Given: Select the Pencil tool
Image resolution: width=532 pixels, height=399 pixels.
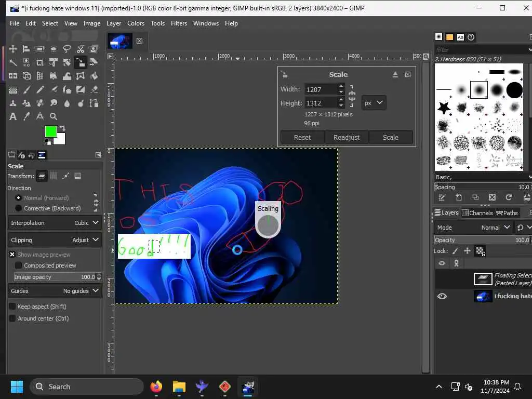Looking at the screenshot, I should tap(39, 89).
